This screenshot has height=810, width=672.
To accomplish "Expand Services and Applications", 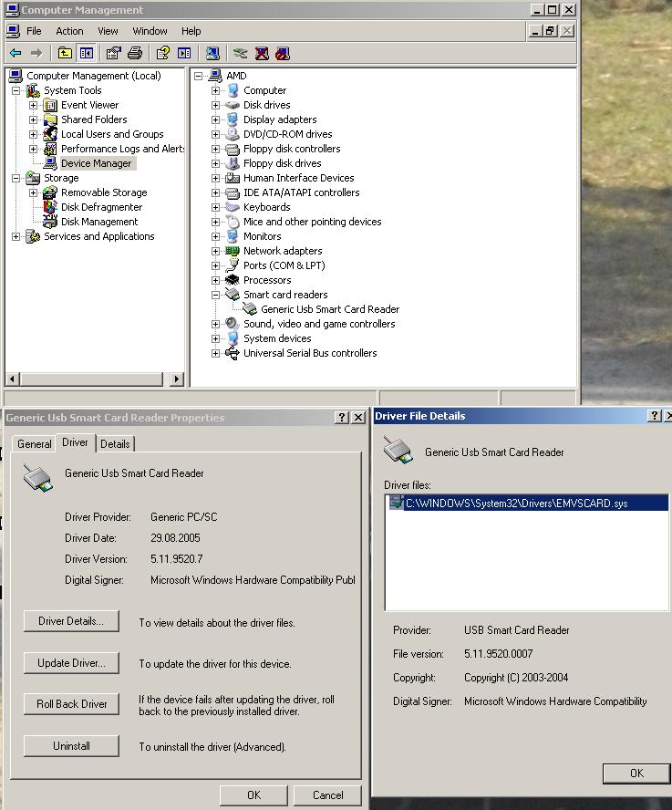I will click(16, 236).
